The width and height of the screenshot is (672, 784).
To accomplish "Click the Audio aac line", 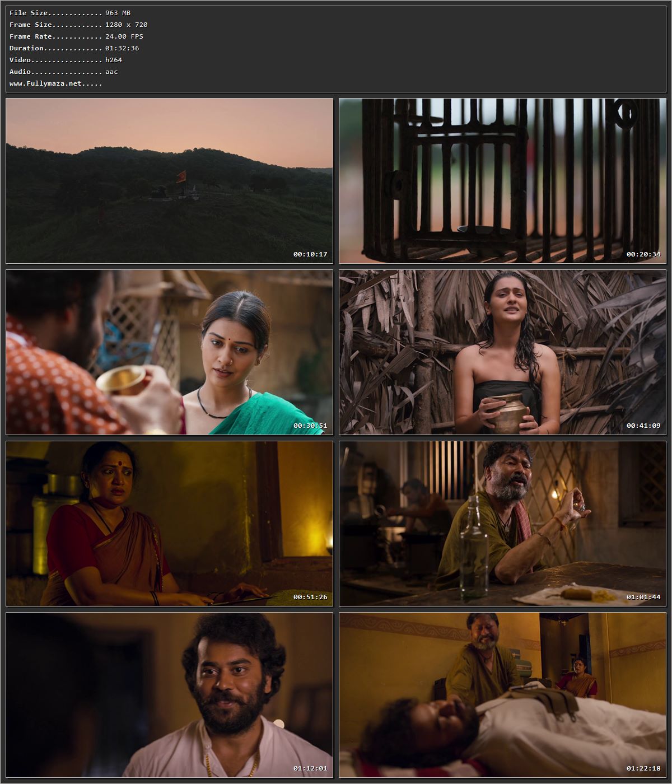I will tap(63, 72).
